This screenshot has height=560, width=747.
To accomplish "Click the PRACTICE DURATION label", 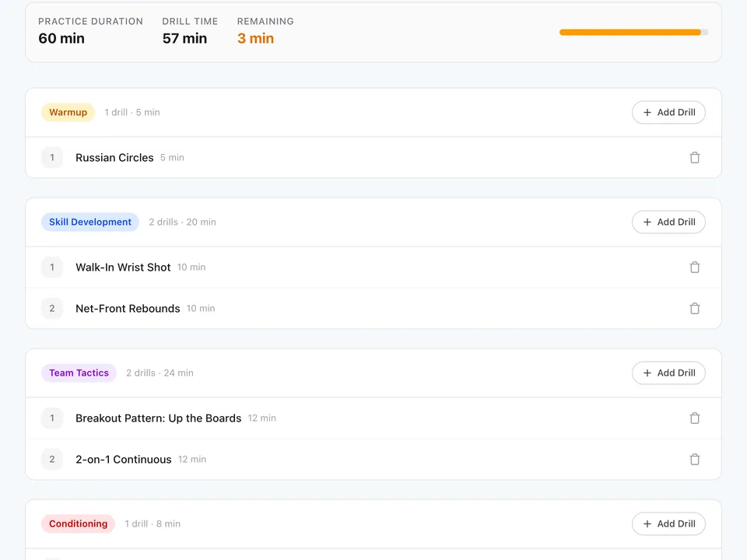I will click(90, 22).
